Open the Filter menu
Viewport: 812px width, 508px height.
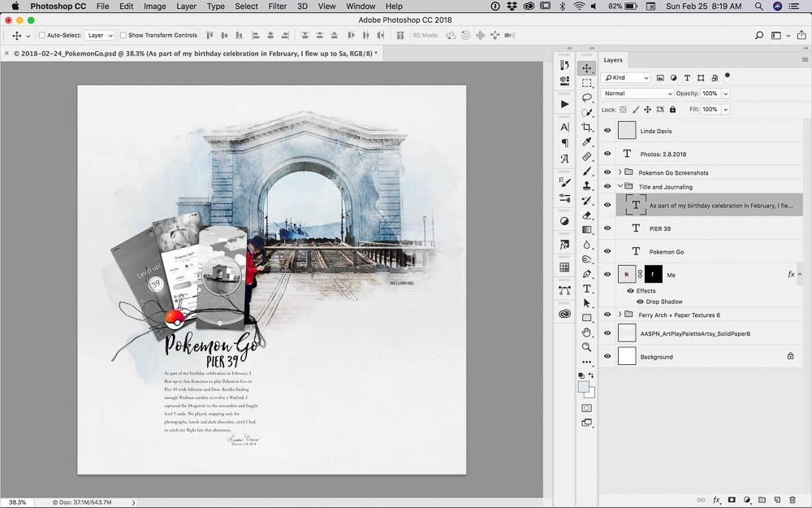click(277, 7)
